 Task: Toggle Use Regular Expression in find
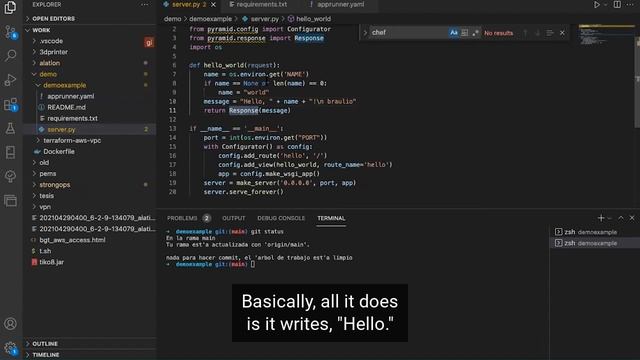(x=475, y=33)
